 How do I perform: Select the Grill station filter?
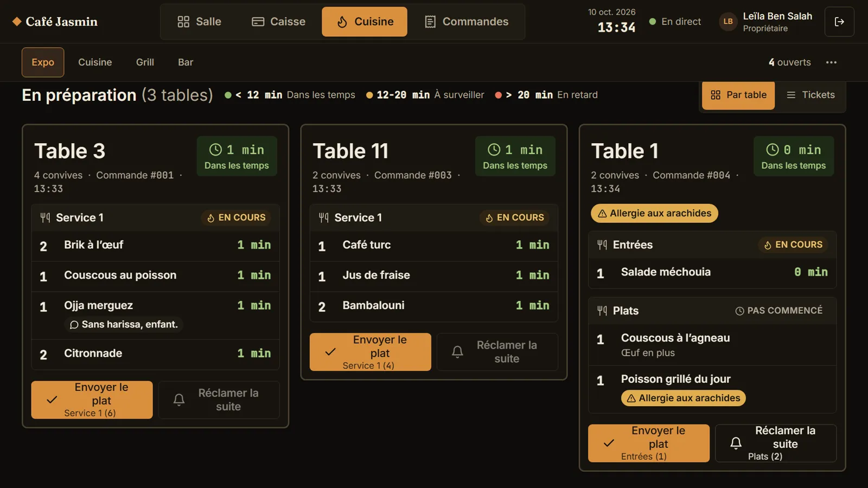point(145,62)
